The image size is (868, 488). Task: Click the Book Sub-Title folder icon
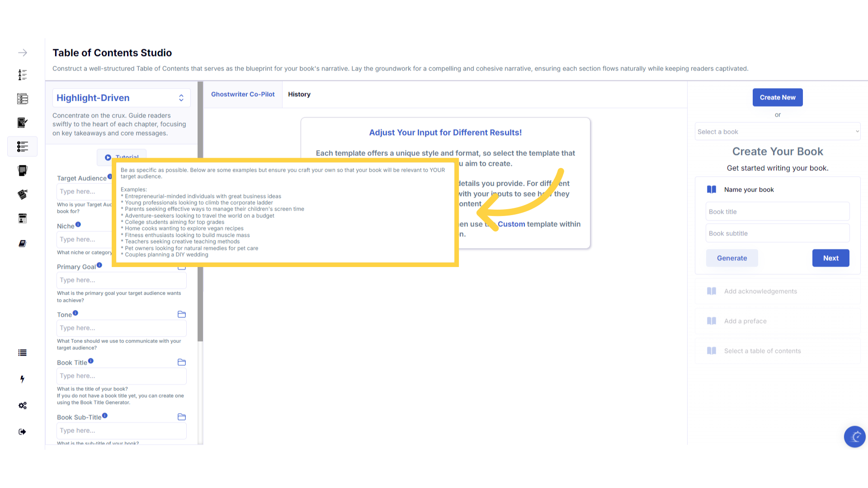pos(182,417)
